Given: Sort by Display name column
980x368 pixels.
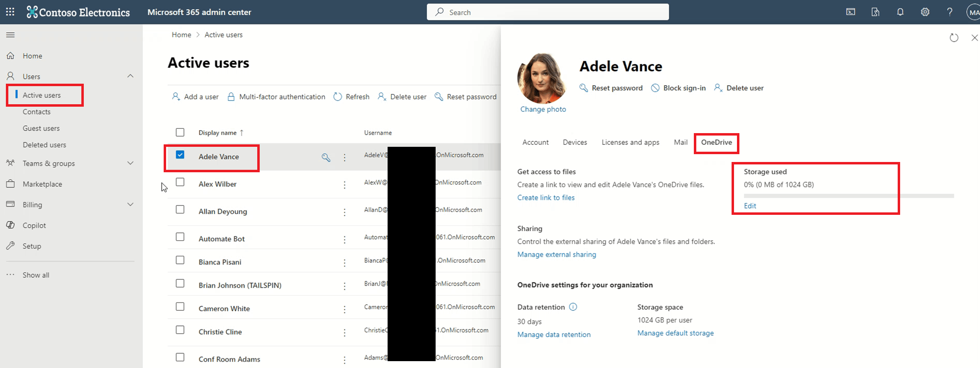Looking at the screenshot, I should pyautogui.click(x=221, y=133).
